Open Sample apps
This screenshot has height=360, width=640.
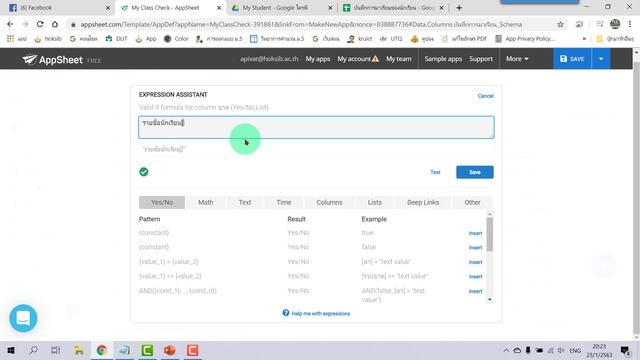tap(443, 59)
